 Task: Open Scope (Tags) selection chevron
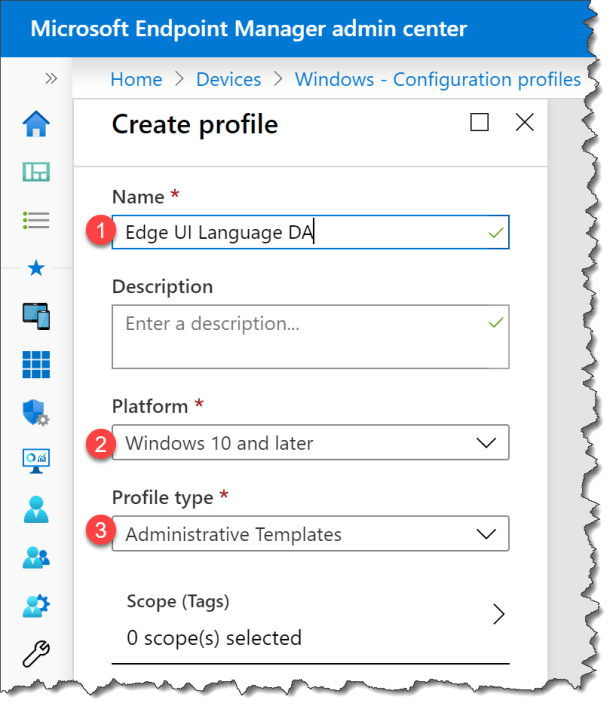click(x=498, y=614)
